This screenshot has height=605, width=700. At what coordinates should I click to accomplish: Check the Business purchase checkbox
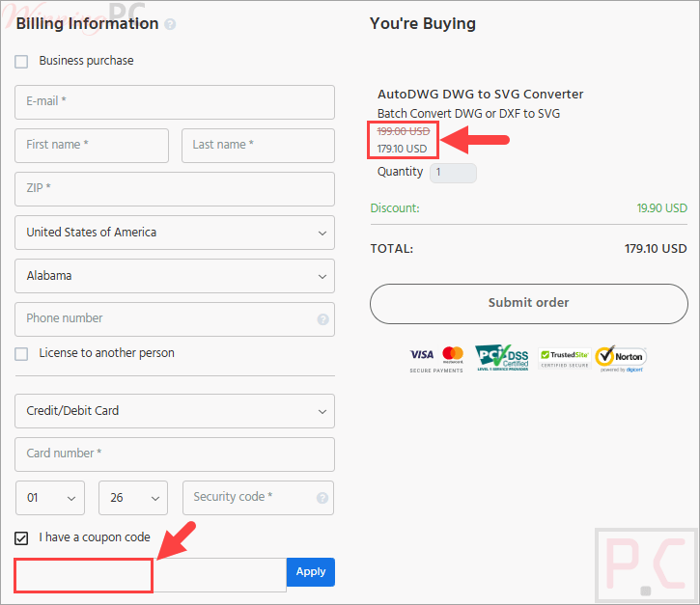point(21,62)
